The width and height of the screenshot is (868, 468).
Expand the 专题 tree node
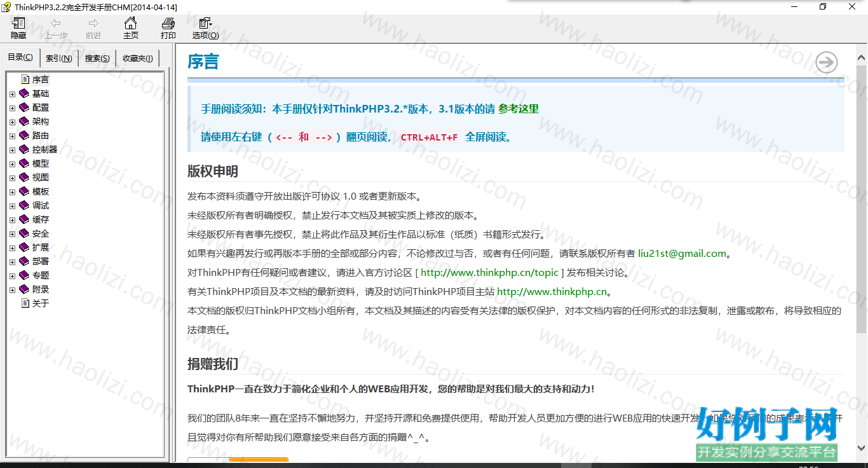click(12, 276)
